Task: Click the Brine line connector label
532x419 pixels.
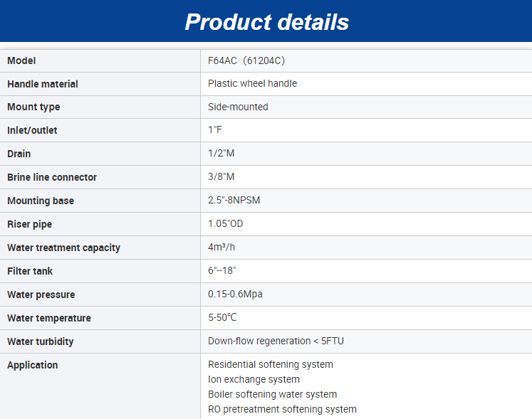Action: tap(52, 178)
